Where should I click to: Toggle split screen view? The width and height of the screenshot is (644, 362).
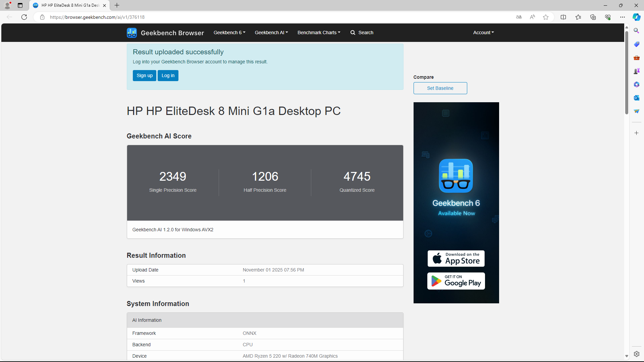coord(563,17)
